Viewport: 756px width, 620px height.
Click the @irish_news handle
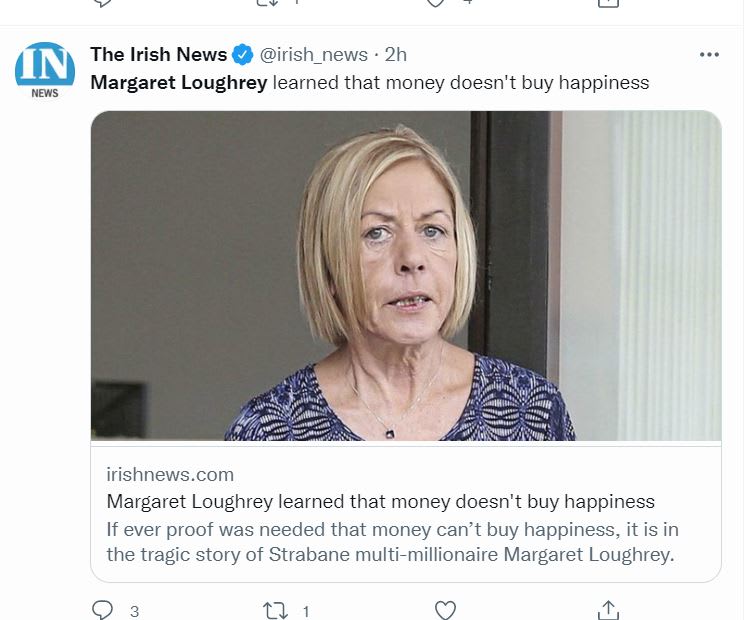coord(313,55)
